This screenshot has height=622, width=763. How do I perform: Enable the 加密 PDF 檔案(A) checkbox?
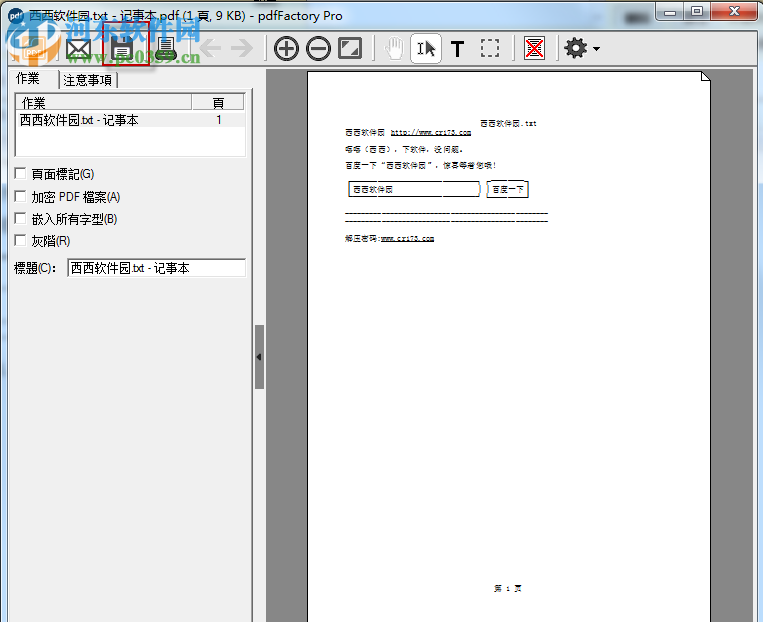tap(20, 196)
